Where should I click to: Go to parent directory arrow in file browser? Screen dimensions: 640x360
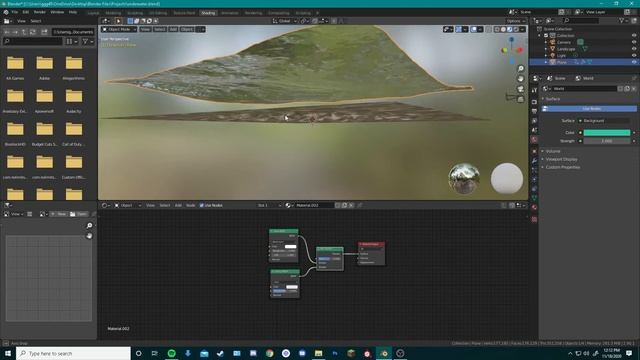24,32
